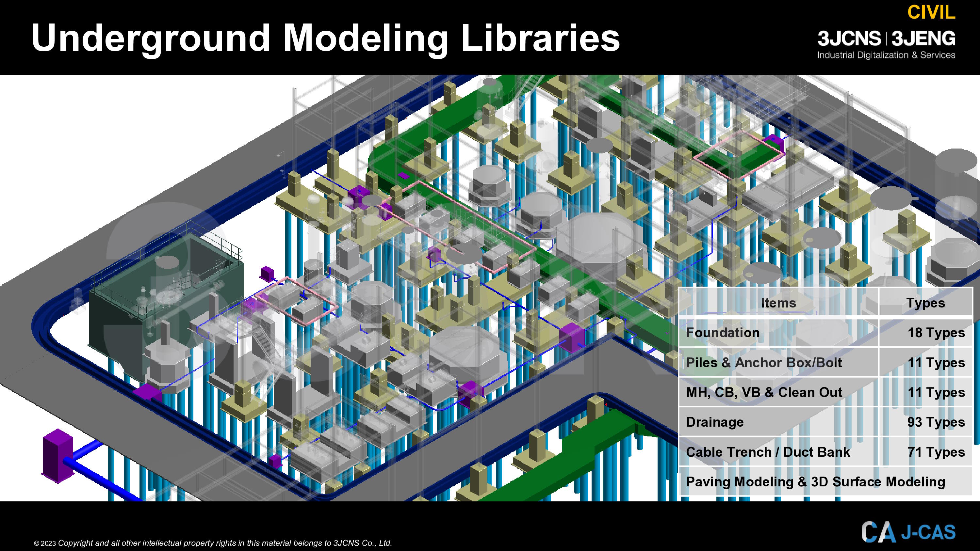Select the '71 Types' cell
The image size is (980, 551).
pos(925,452)
